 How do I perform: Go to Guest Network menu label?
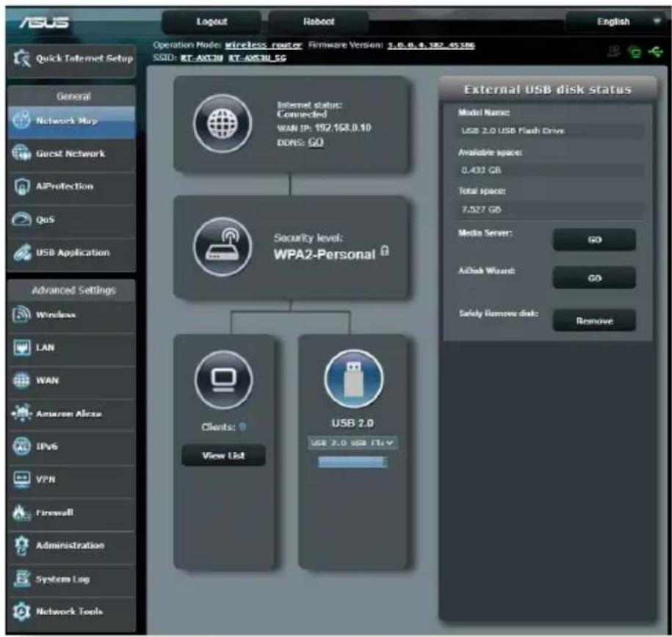(71, 153)
